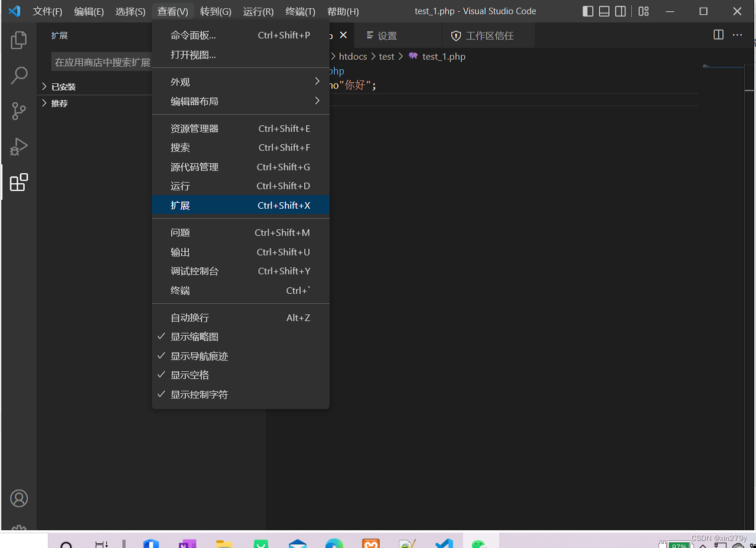
Task: Focus the 在应用商店中搜索扩展 search box
Action: (x=102, y=62)
